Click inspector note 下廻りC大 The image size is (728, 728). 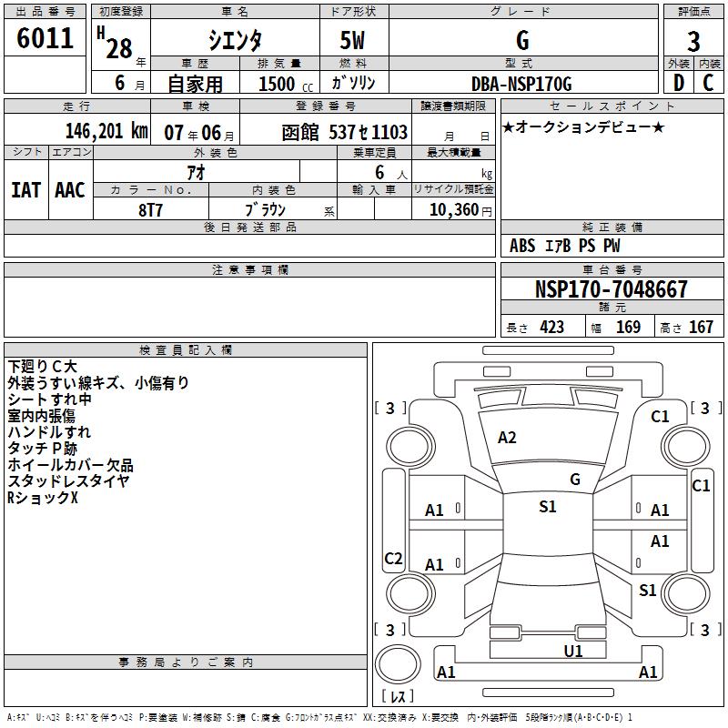(x=42, y=367)
